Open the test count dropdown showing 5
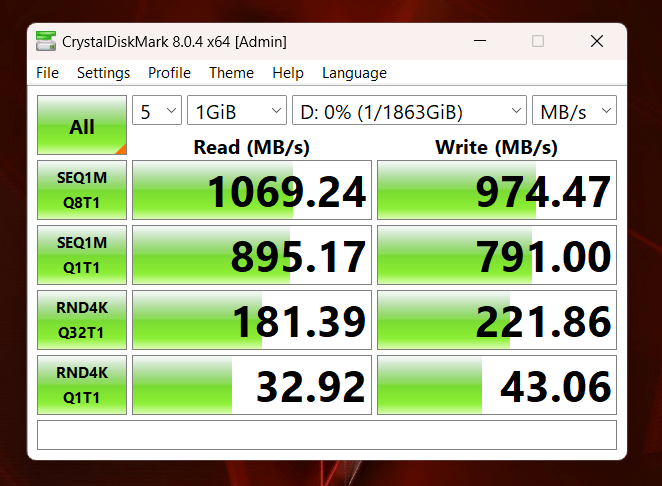This screenshot has width=662, height=486. 157,111
